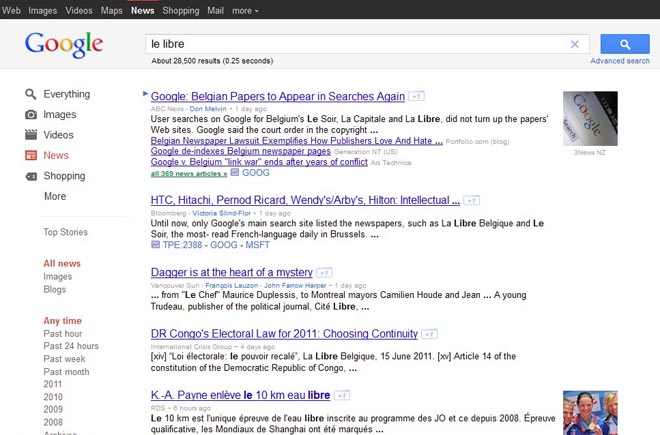The image size is (660, 435).
Task: Expand the More option in left sidebar
Action: click(x=55, y=197)
